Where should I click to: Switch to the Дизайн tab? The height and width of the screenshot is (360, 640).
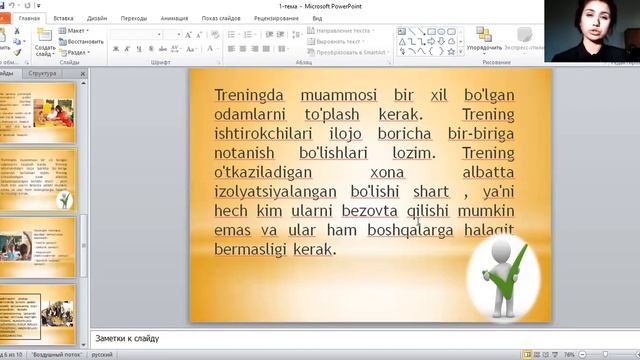tap(97, 18)
